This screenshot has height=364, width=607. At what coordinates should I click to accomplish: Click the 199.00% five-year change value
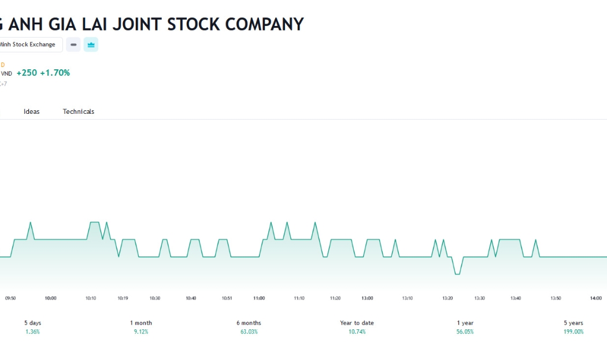573,332
